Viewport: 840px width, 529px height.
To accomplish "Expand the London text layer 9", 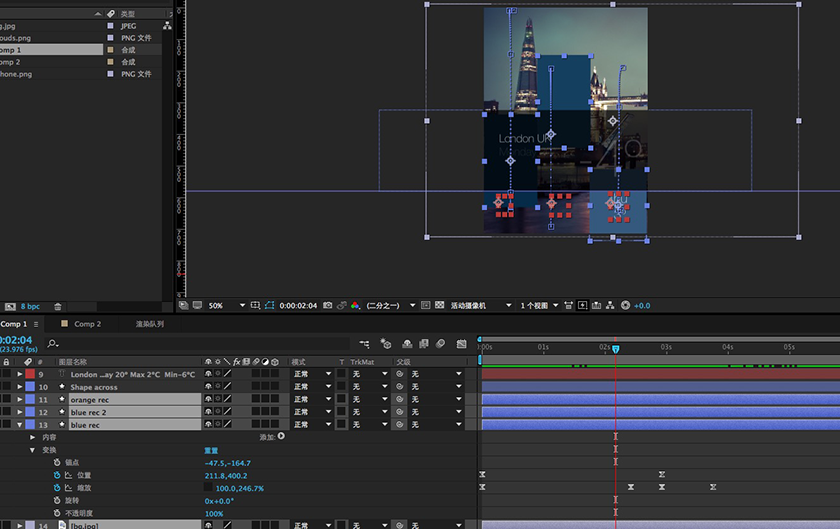I will 20,374.
